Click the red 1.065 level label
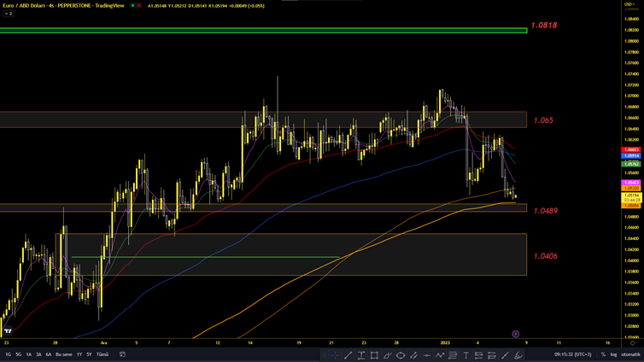 pyautogui.click(x=543, y=120)
